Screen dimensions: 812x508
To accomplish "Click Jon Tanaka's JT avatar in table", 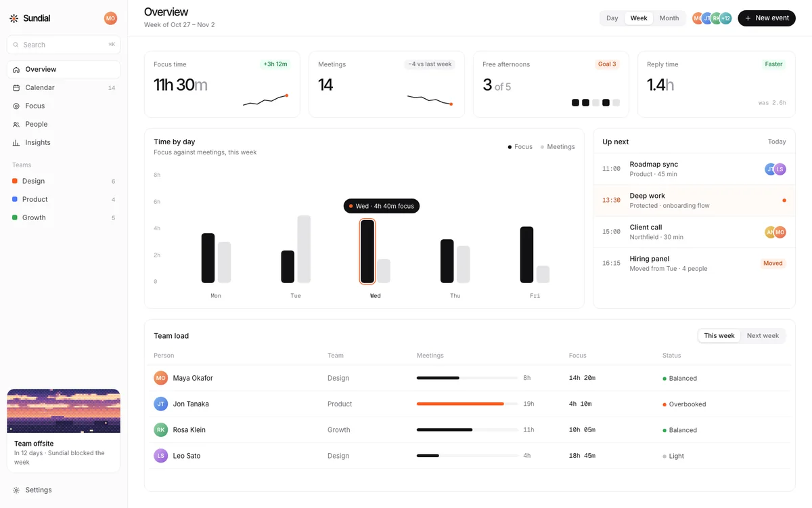I will [x=160, y=404].
